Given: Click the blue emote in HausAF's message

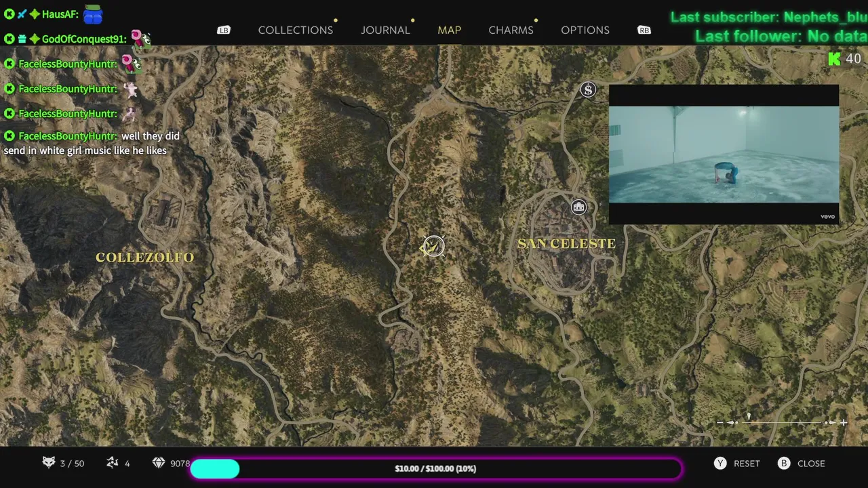Looking at the screenshot, I should 93,14.
